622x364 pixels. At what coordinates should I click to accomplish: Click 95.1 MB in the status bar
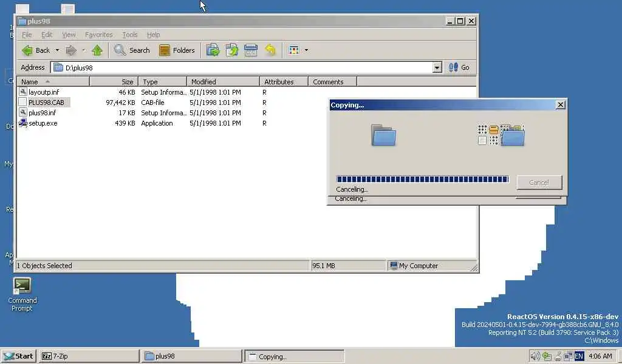coord(324,266)
